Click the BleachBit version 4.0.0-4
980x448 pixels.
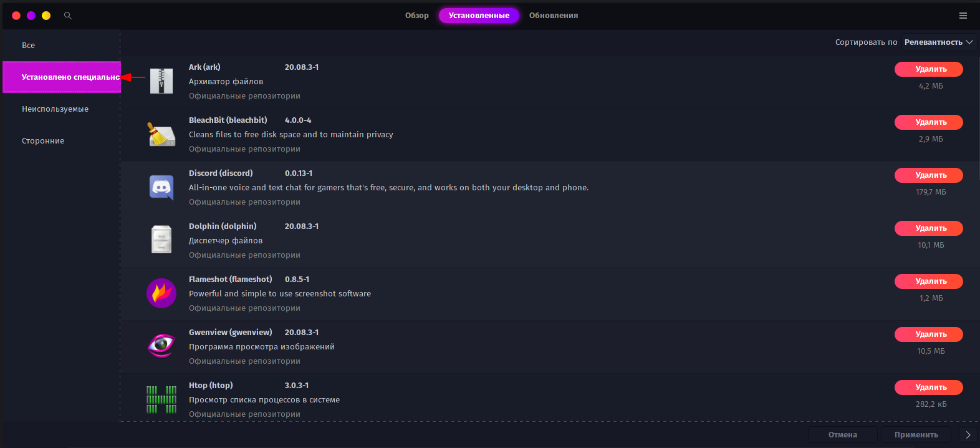(298, 120)
